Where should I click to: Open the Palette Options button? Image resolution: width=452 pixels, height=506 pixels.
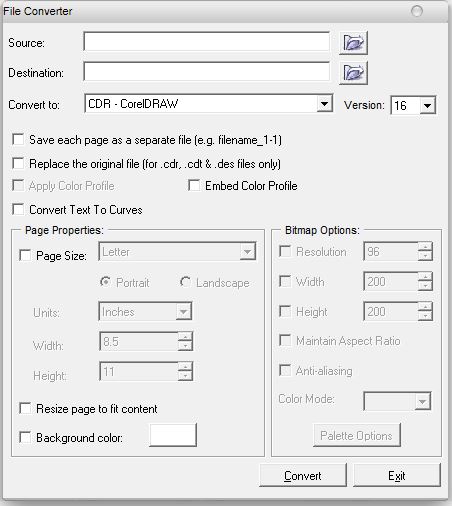pos(357,435)
